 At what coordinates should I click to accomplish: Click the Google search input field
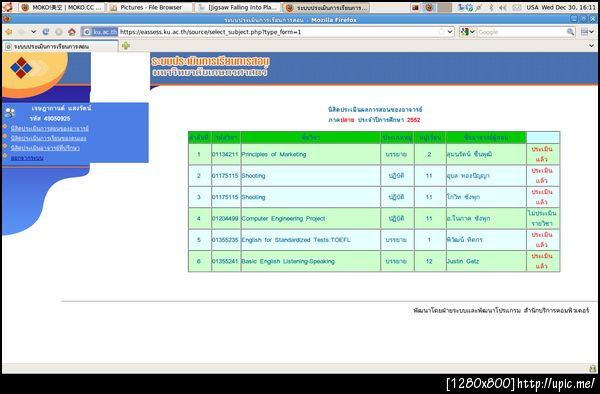(522, 32)
